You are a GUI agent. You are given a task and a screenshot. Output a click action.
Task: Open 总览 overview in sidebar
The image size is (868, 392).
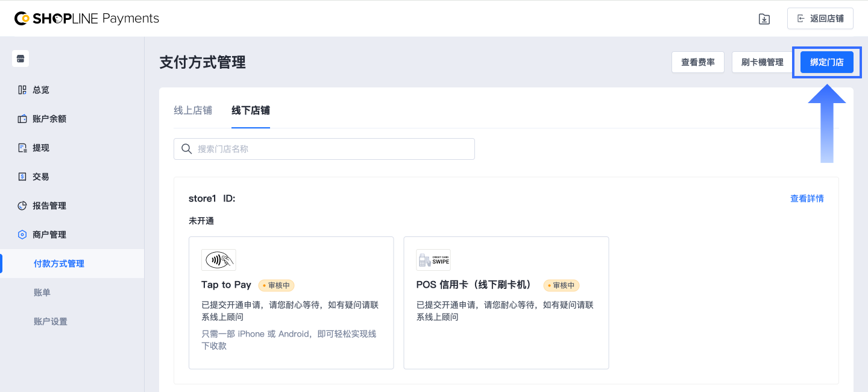40,90
